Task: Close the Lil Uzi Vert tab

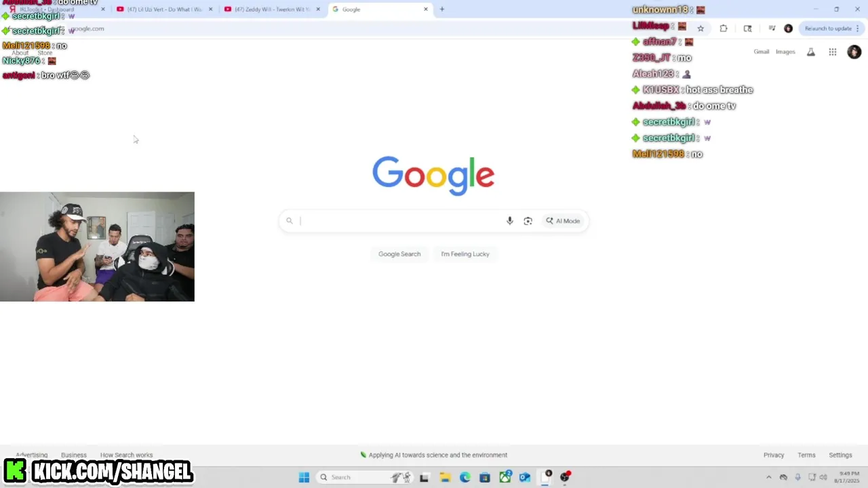Action: (210, 9)
